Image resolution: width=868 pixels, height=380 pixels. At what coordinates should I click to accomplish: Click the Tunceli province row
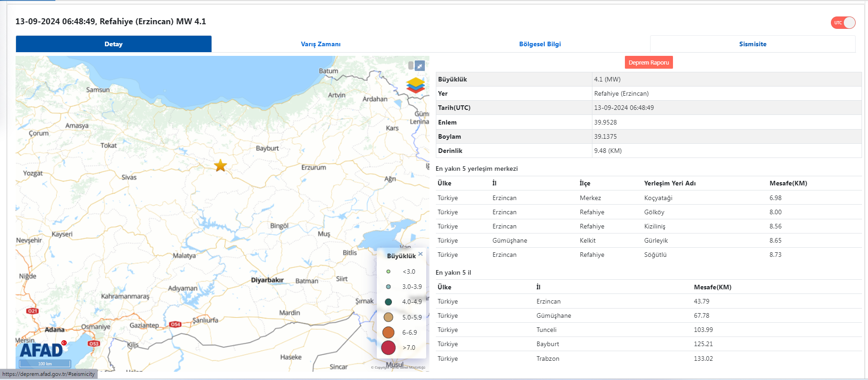click(x=648, y=330)
